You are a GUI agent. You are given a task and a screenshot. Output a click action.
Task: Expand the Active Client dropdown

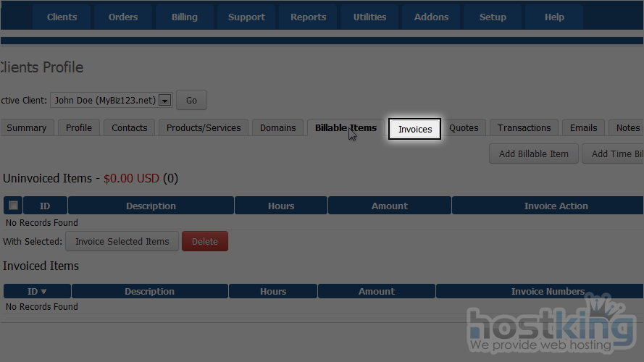[165, 101]
